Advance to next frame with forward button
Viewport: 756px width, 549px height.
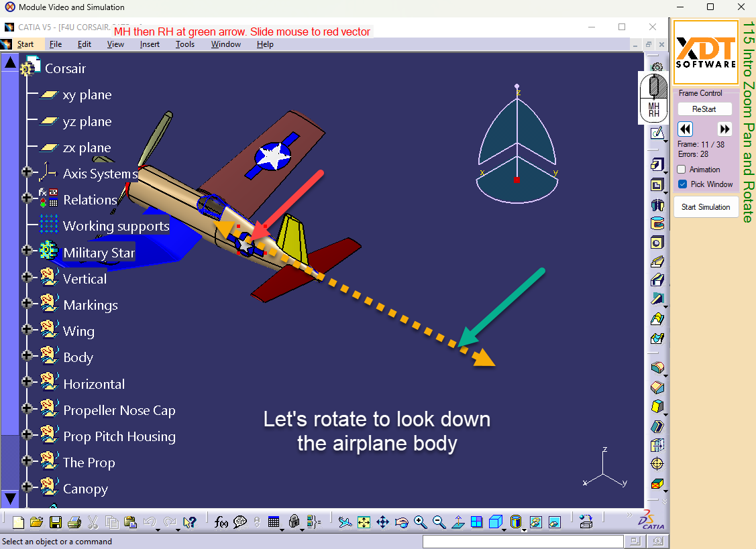coord(724,129)
